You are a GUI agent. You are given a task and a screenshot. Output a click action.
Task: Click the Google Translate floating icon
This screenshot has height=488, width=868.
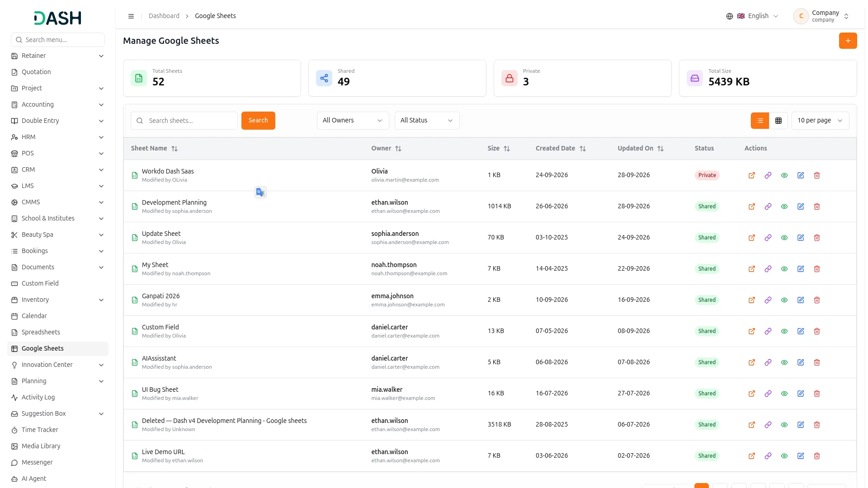(260, 192)
